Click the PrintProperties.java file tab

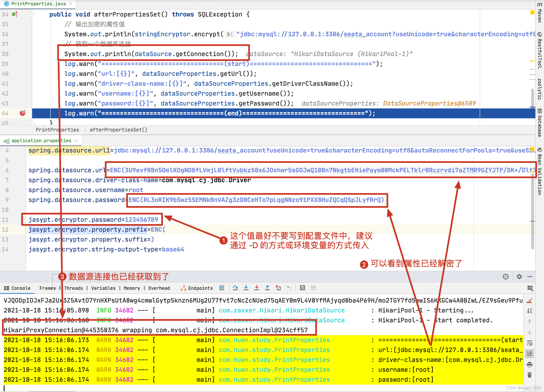click(38, 3)
